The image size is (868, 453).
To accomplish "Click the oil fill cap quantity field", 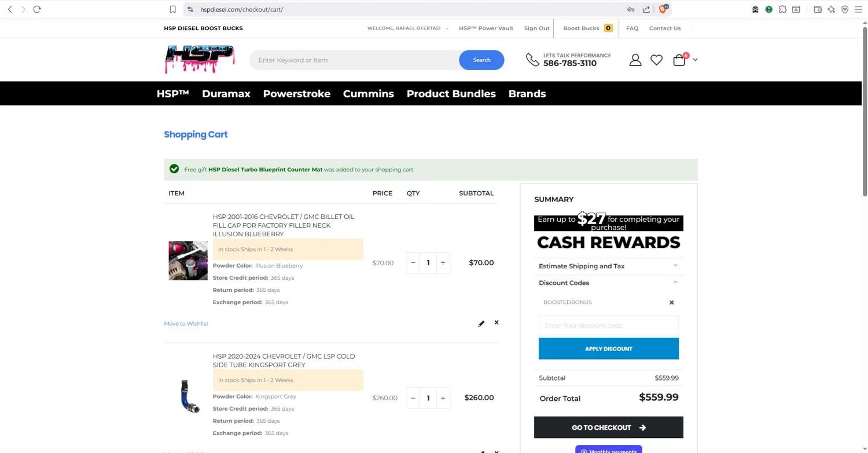I will click(428, 263).
